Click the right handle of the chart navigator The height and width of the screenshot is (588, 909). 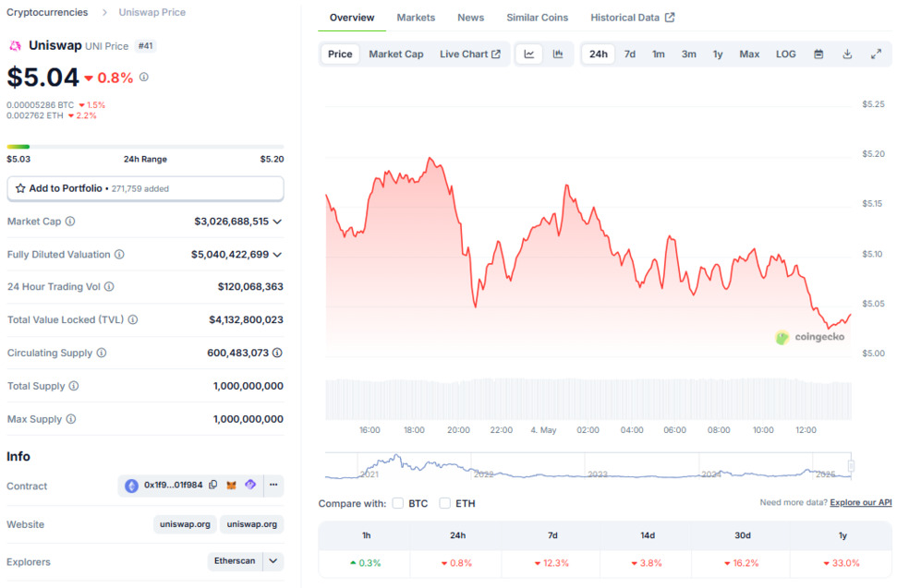click(x=851, y=466)
